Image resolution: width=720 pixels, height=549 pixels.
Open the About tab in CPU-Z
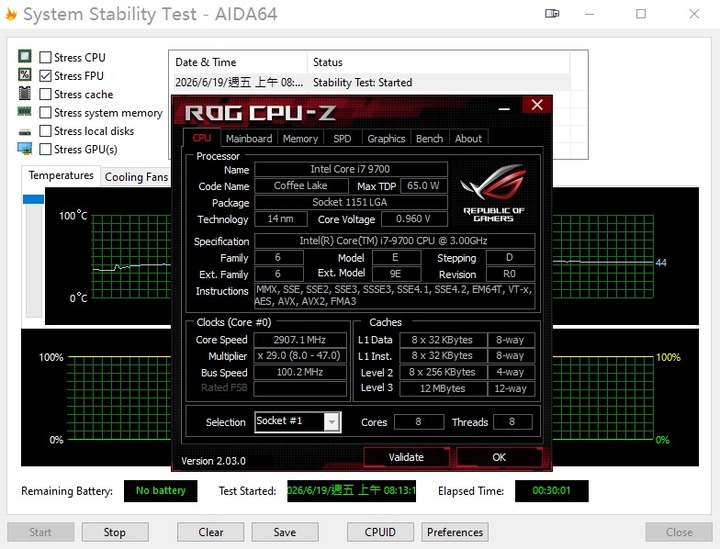pos(468,139)
